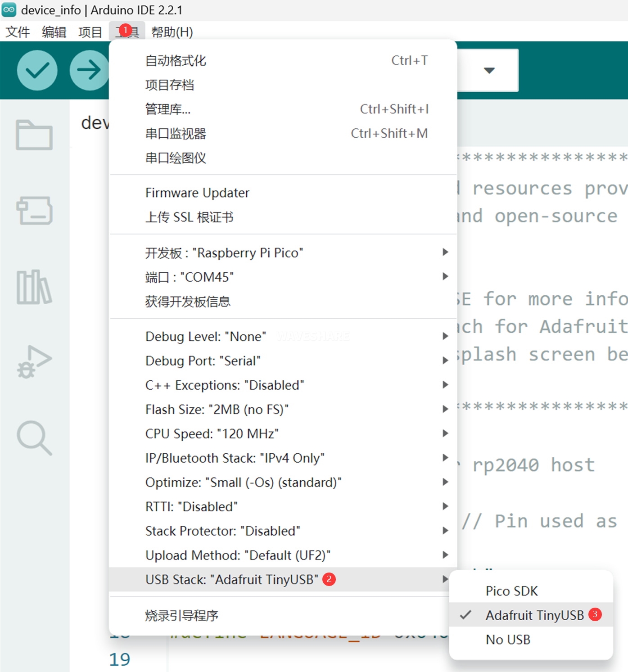Expand the Stack Protector submenu
Viewport: 628px width, 672px height.
click(x=283, y=531)
